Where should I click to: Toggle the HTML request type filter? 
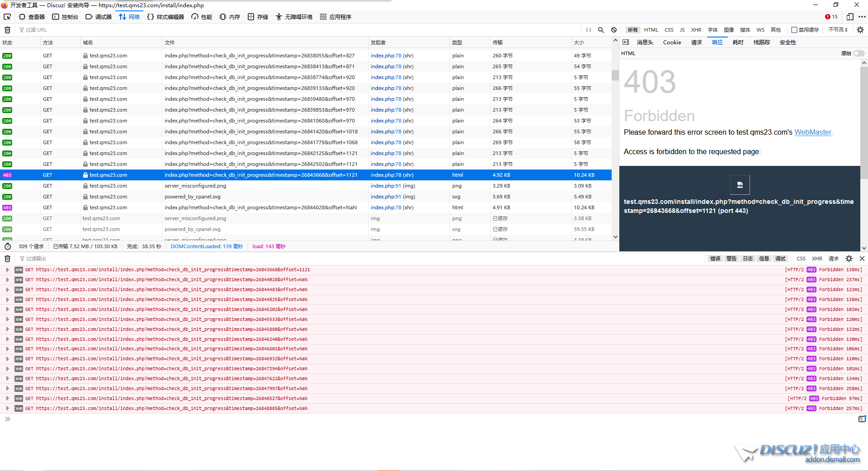651,30
